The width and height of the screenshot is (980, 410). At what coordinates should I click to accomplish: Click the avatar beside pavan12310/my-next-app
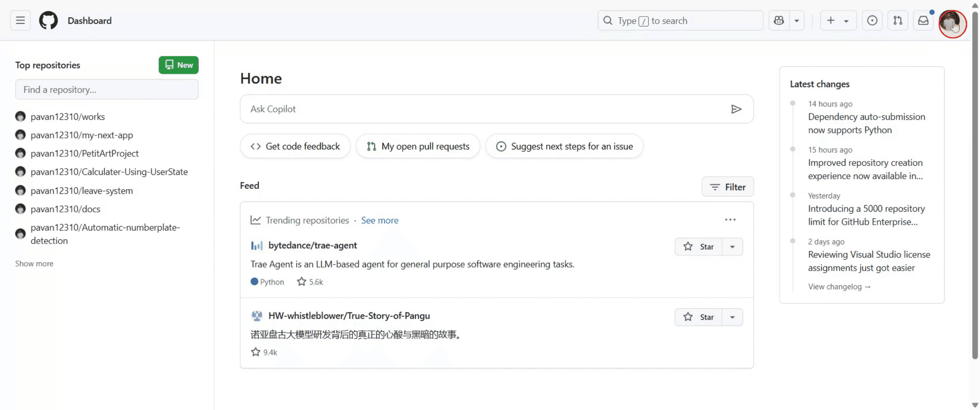coord(20,135)
